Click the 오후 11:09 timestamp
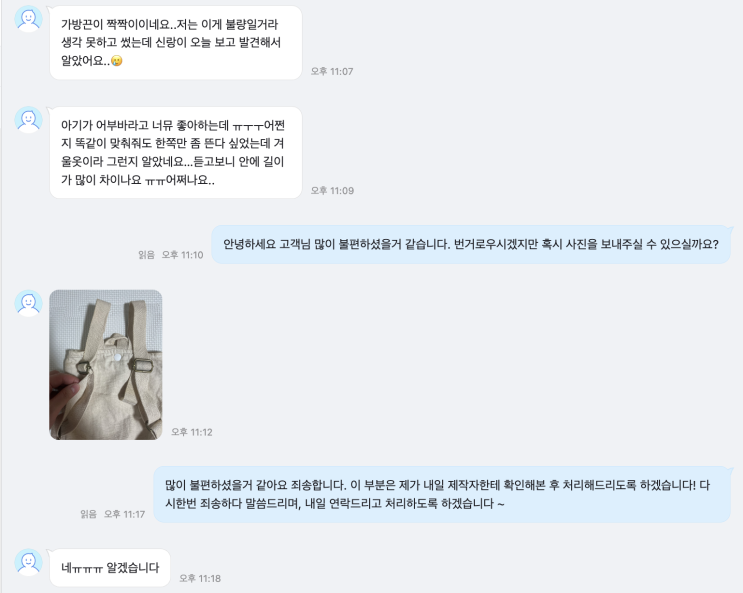Viewport: 743px width, 593px height. click(332, 191)
